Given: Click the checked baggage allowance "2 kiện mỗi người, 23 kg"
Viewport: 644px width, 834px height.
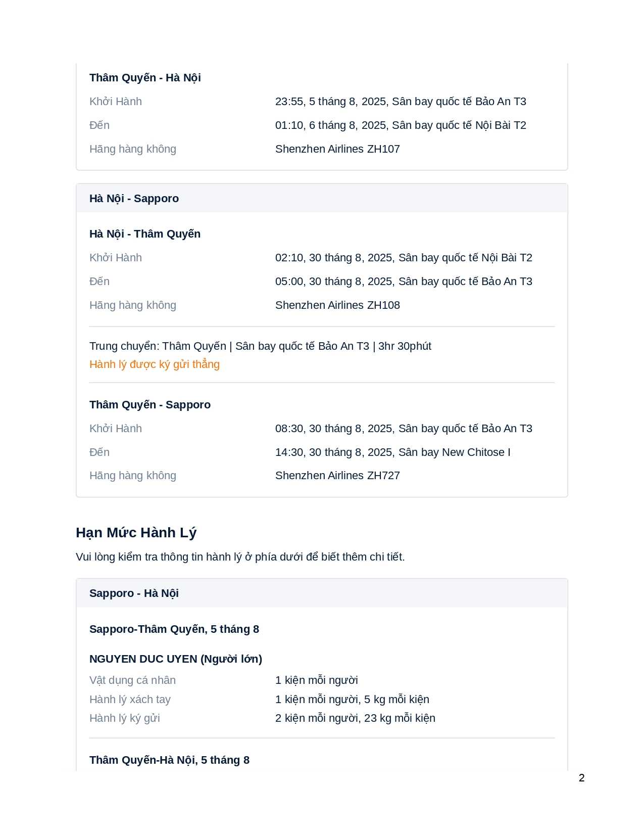Looking at the screenshot, I should click(x=355, y=718).
